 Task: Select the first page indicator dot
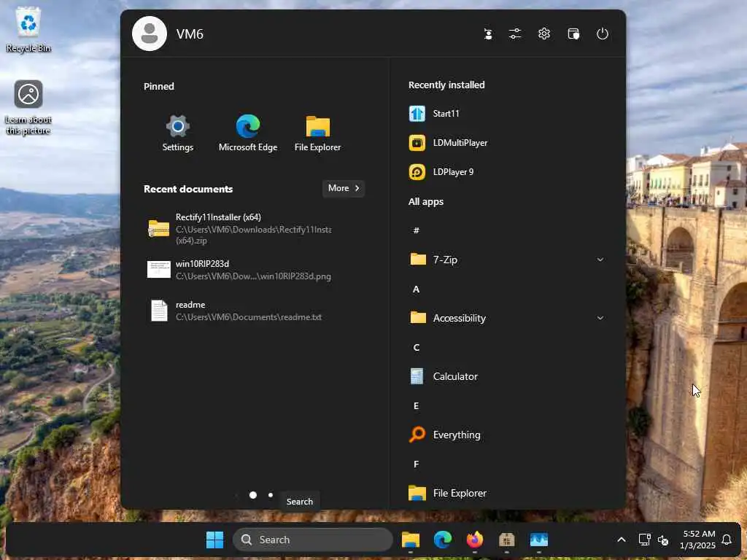coord(253,495)
